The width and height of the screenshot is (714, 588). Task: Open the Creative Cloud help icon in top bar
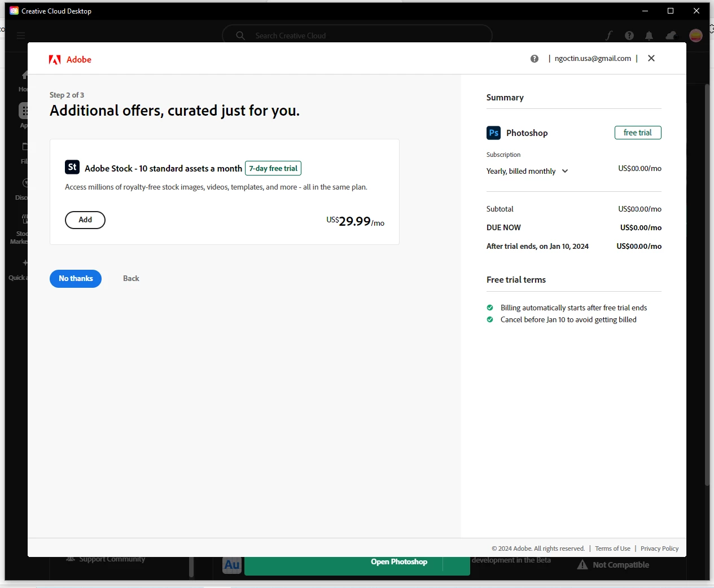(629, 36)
